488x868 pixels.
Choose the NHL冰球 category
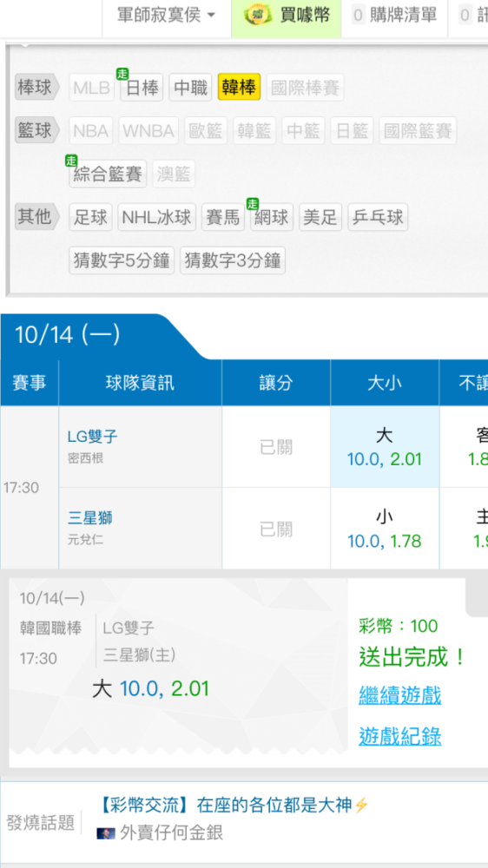click(157, 217)
